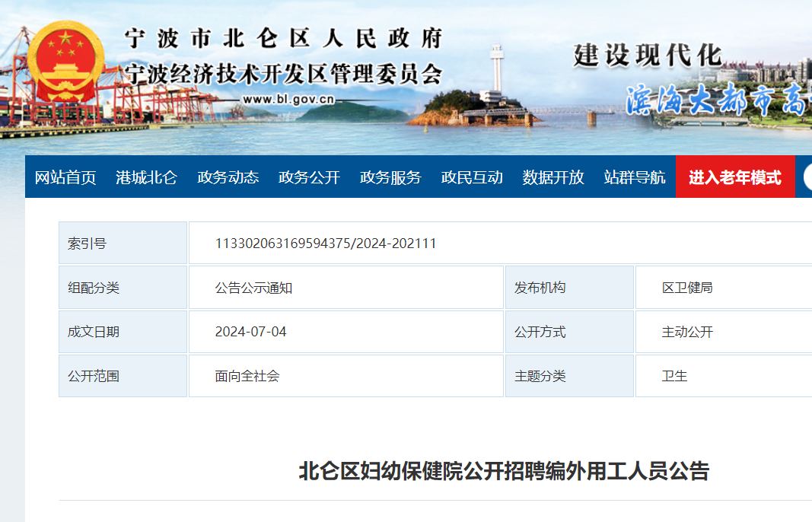The width and height of the screenshot is (812, 522).
Task: Click the white round icon beside elder mode
Action: coord(808,177)
